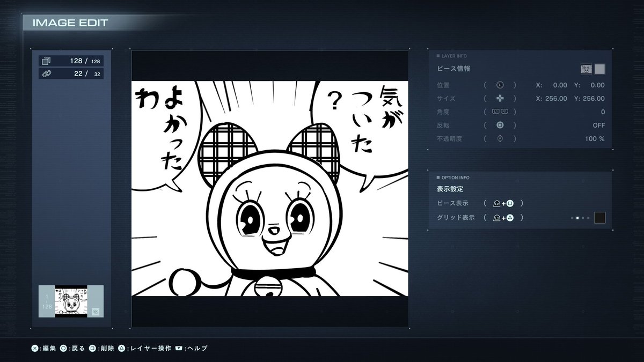Click the touchpad icon for ヘルプ

[178, 348]
